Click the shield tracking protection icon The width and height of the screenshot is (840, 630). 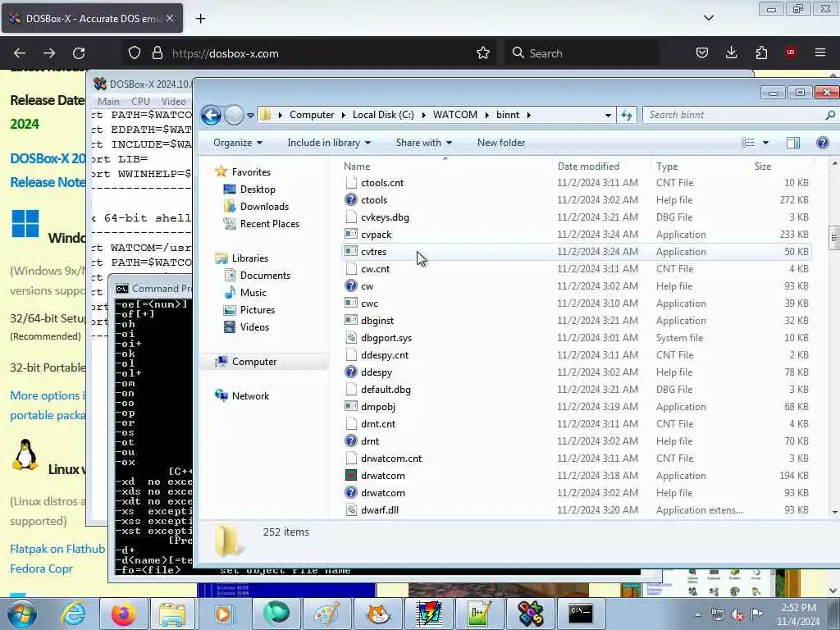click(x=135, y=53)
